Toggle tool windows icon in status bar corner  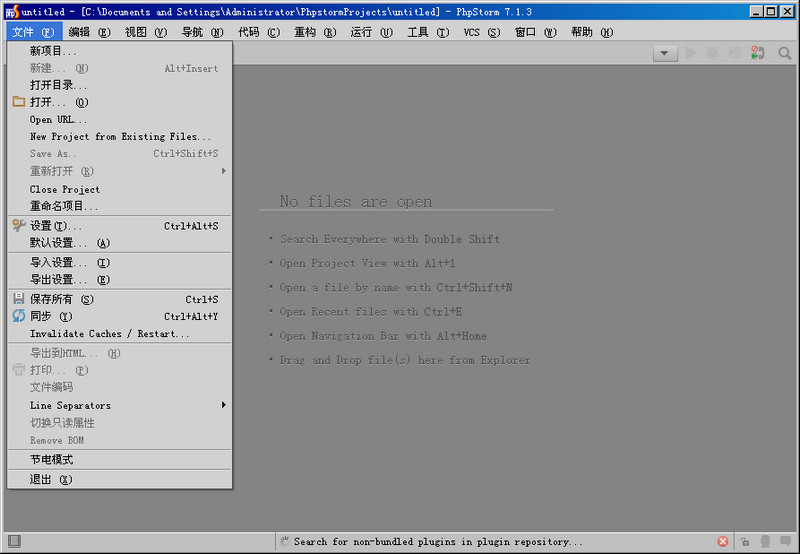click(14, 541)
